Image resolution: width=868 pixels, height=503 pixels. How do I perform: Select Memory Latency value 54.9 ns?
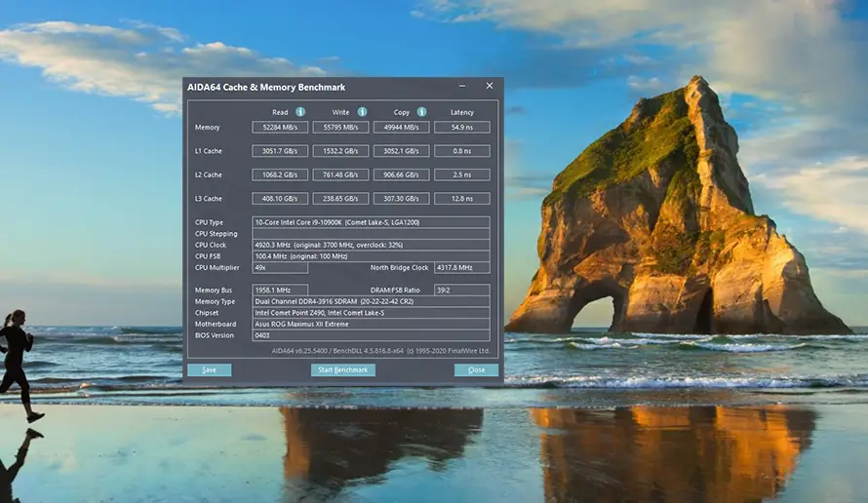click(462, 128)
